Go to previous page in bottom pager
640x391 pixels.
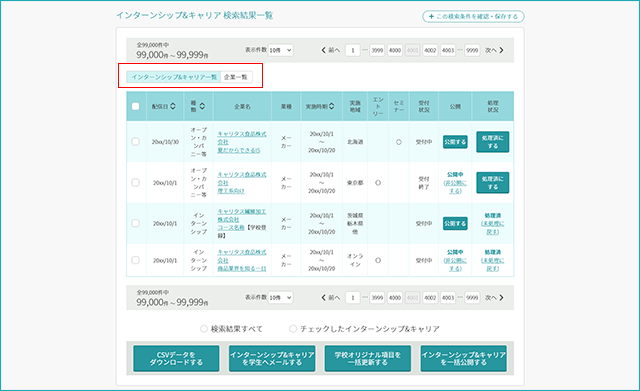[x=331, y=298]
